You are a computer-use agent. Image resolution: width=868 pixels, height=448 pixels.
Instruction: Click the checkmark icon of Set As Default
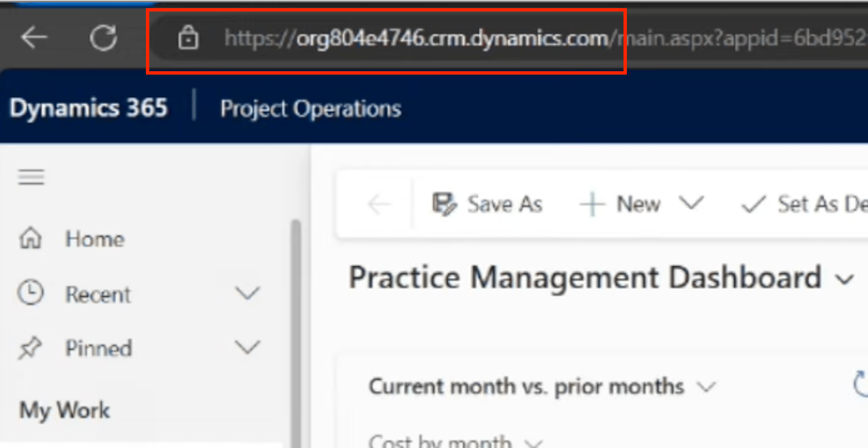(x=753, y=205)
